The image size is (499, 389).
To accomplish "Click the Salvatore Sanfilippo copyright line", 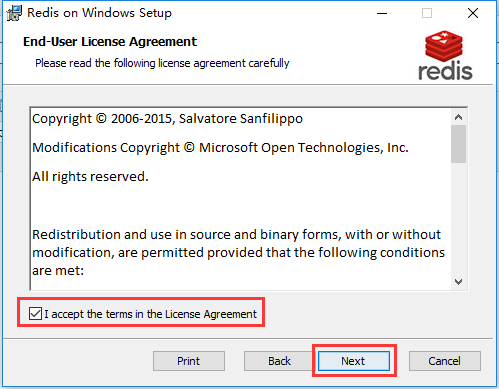I will pos(167,119).
